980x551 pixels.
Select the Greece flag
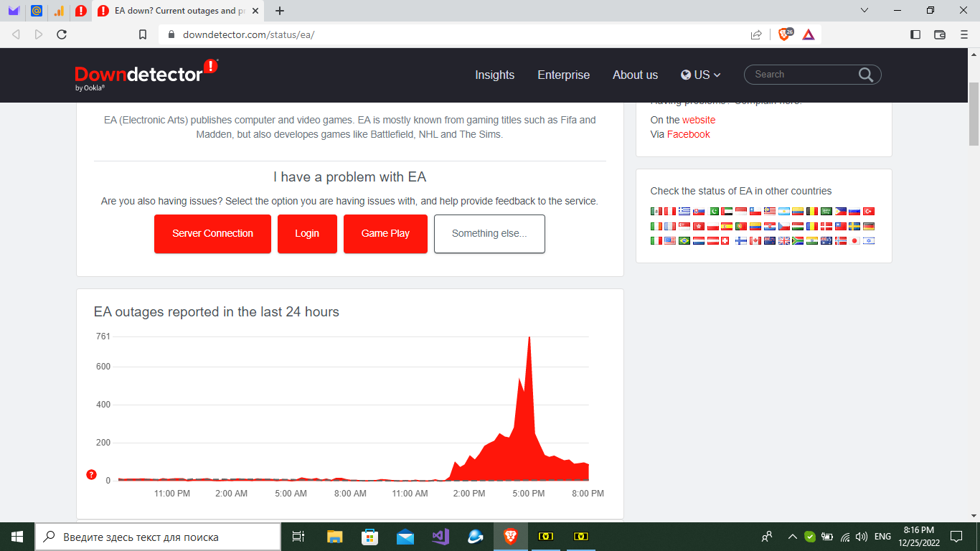(684, 212)
